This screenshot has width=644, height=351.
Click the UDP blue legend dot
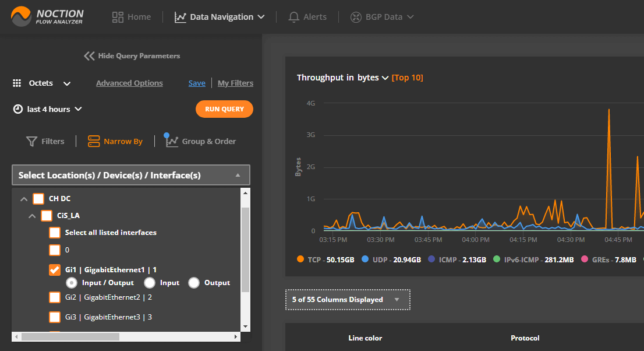(365, 259)
